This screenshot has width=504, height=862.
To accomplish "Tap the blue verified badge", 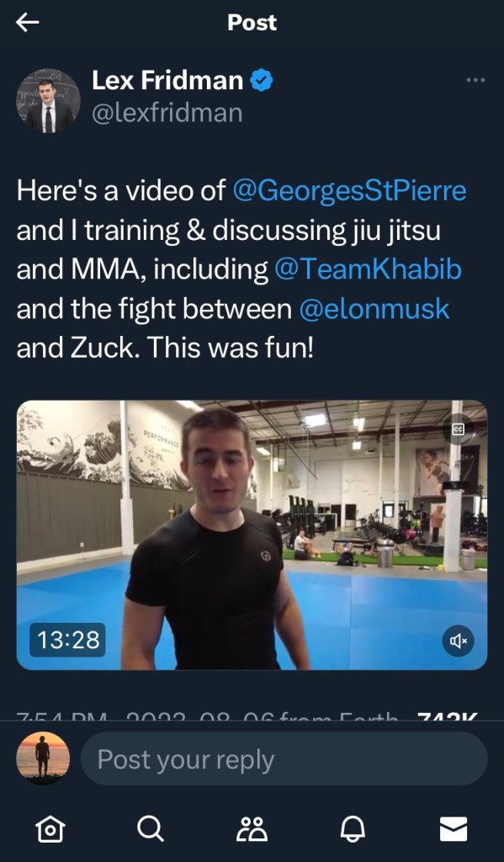I will point(262,80).
